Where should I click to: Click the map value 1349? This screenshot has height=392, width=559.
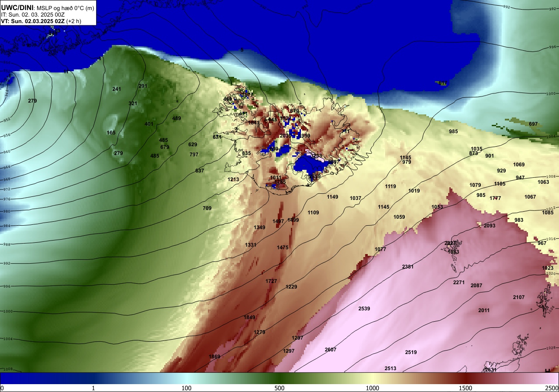(259, 227)
